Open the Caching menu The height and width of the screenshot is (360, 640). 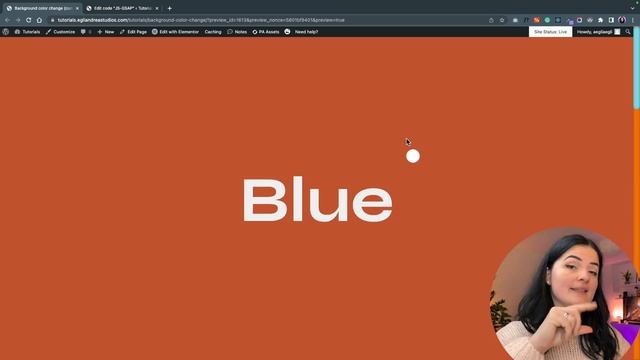(x=213, y=32)
